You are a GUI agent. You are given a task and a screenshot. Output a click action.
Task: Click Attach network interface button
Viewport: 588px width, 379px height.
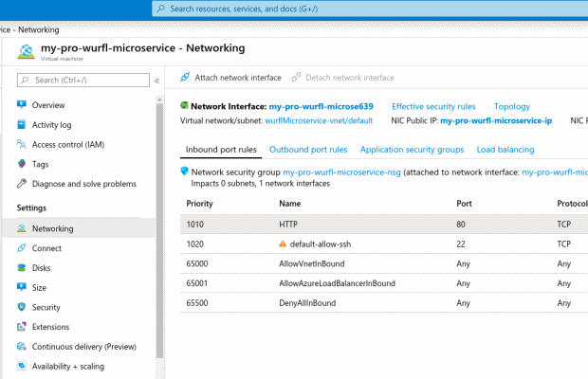pyautogui.click(x=230, y=78)
